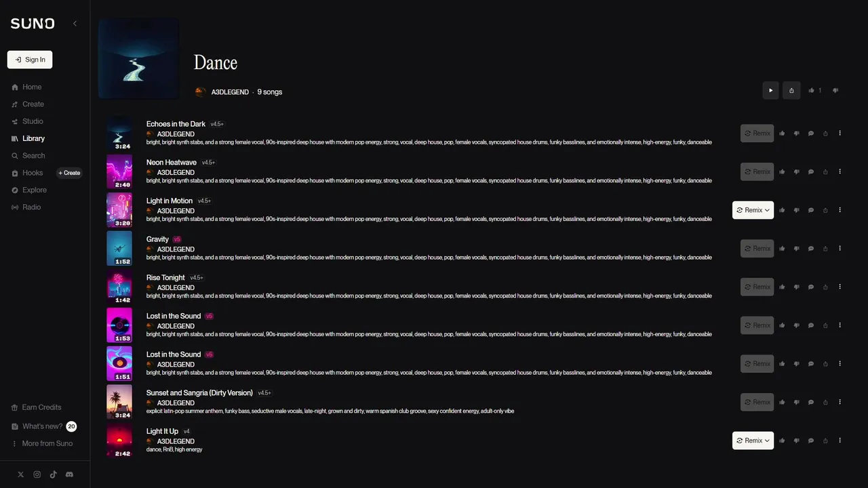The image size is (868, 488).
Task: Share the Dance playlist
Action: 791,90
